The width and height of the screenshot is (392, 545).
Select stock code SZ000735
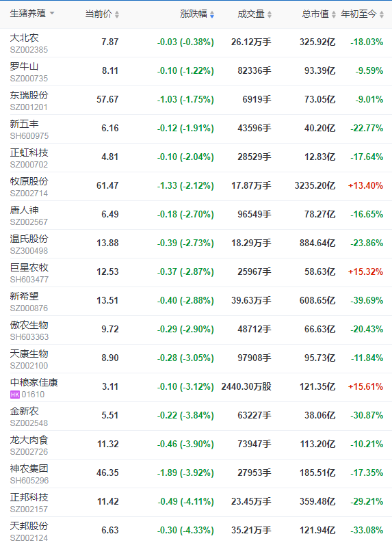29,79
